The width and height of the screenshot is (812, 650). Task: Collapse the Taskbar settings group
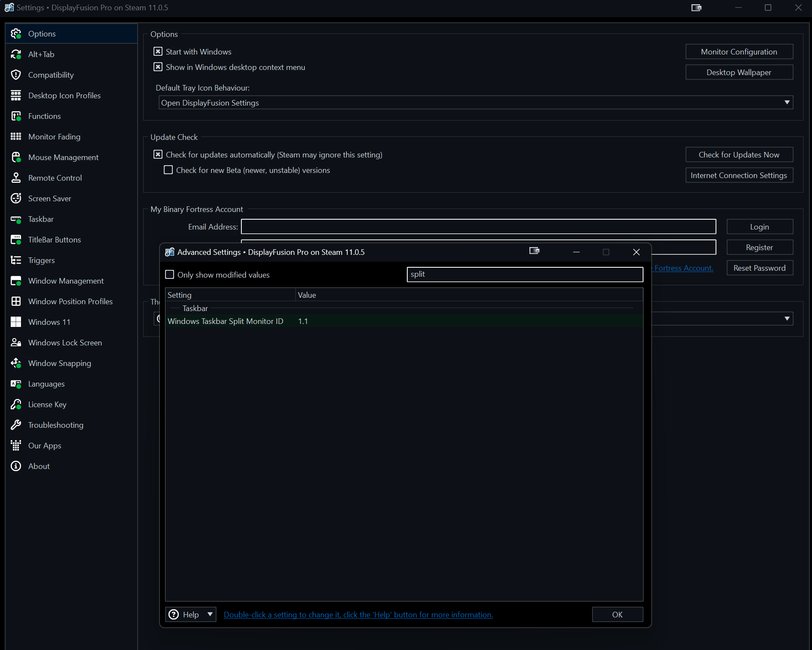click(195, 308)
